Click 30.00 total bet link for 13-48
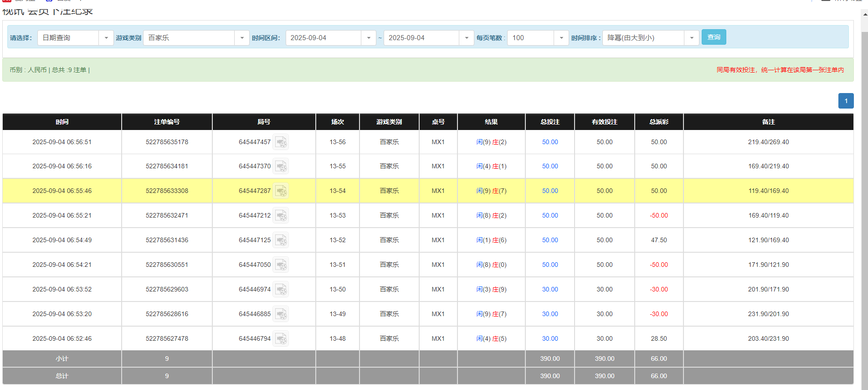868x390 pixels. pyautogui.click(x=550, y=339)
